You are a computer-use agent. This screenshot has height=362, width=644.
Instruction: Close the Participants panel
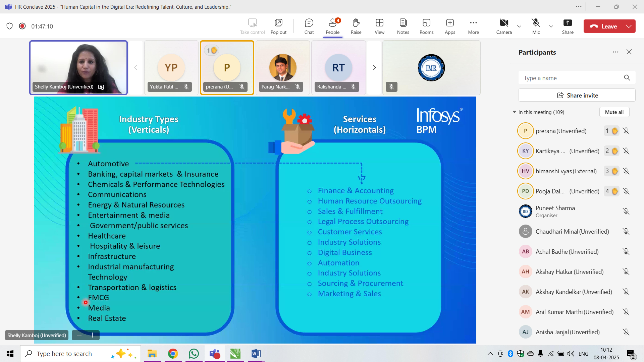coord(629,52)
